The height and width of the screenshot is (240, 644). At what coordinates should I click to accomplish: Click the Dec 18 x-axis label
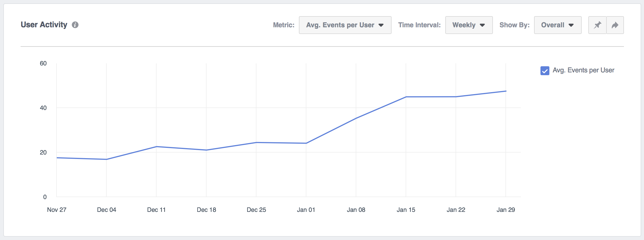coord(207,210)
